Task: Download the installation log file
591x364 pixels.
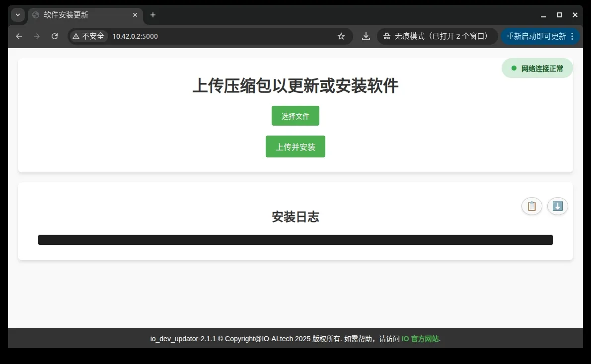Action: pyautogui.click(x=557, y=206)
